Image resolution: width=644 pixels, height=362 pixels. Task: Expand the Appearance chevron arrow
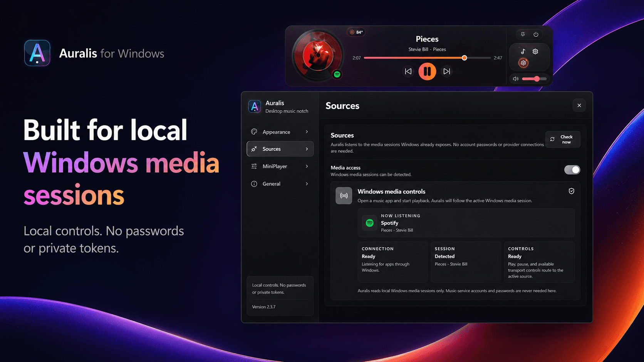pyautogui.click(x=307, y=132)
